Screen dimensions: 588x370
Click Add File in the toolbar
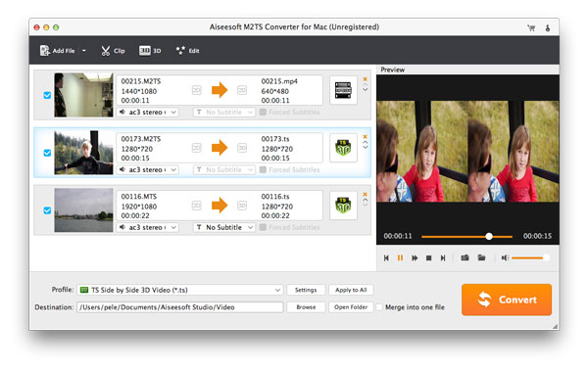point(58,51)
